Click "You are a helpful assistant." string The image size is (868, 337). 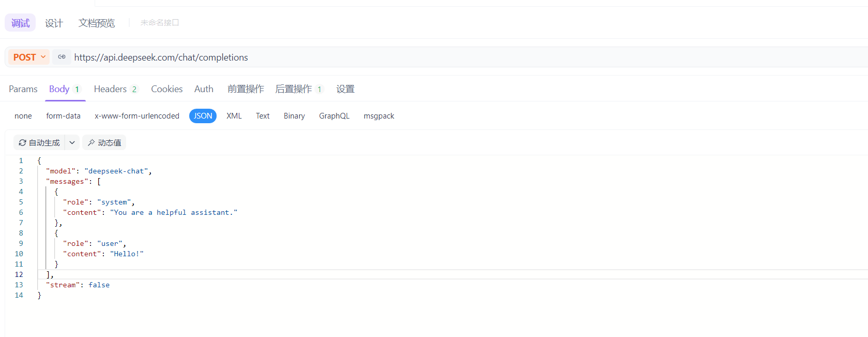[x=174, y=212]
